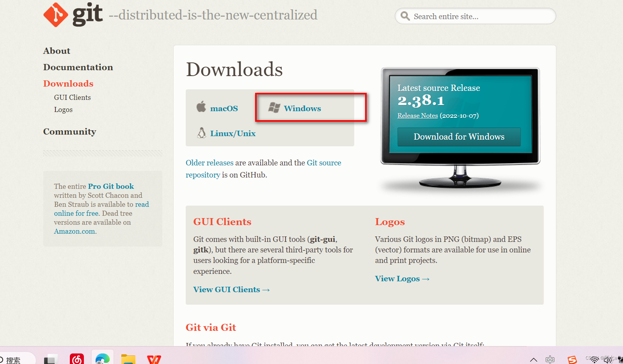Screen dimensions: 623x364
Task: Click the Linux penguin icon
Action: point(202,133)
